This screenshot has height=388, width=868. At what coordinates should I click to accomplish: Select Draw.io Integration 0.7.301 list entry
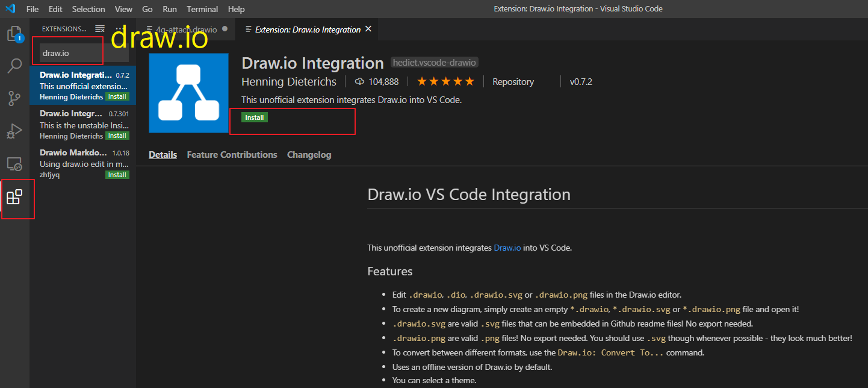point(83,124)
